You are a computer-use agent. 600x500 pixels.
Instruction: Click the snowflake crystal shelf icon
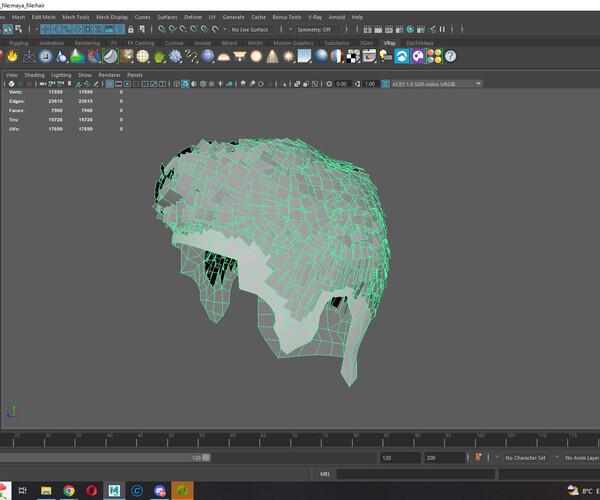pyautogui.click(x=175, y=56)
